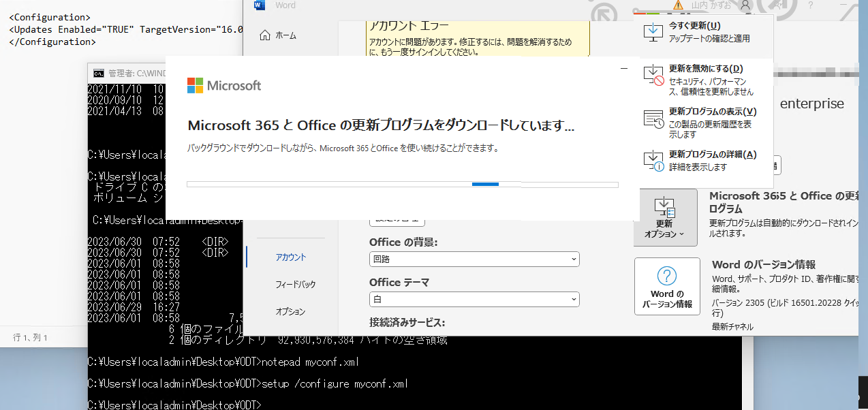Click the setup /configure myconf.xml command line

click(x=248, y=384)
